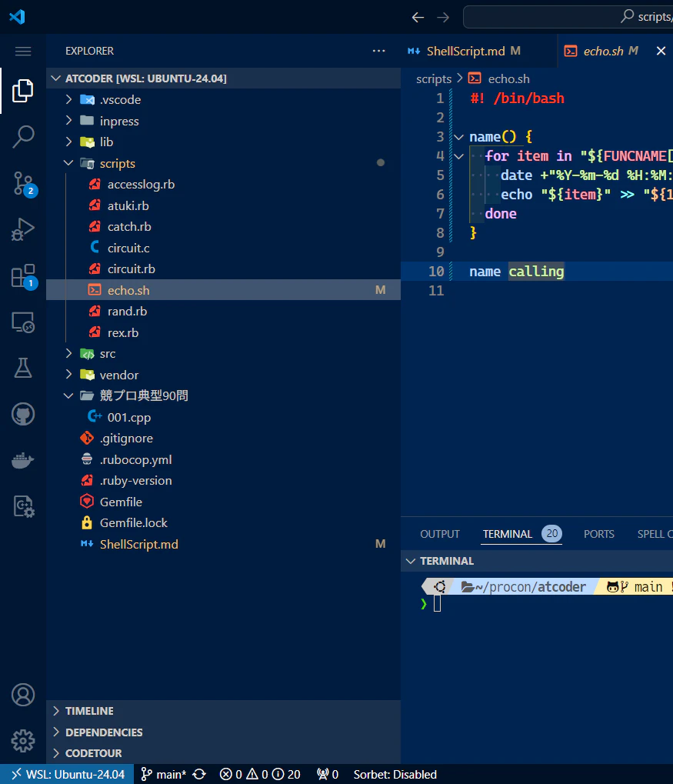
Task: Open accesslog.rb in the explorer
Action: tap(224, 185)
